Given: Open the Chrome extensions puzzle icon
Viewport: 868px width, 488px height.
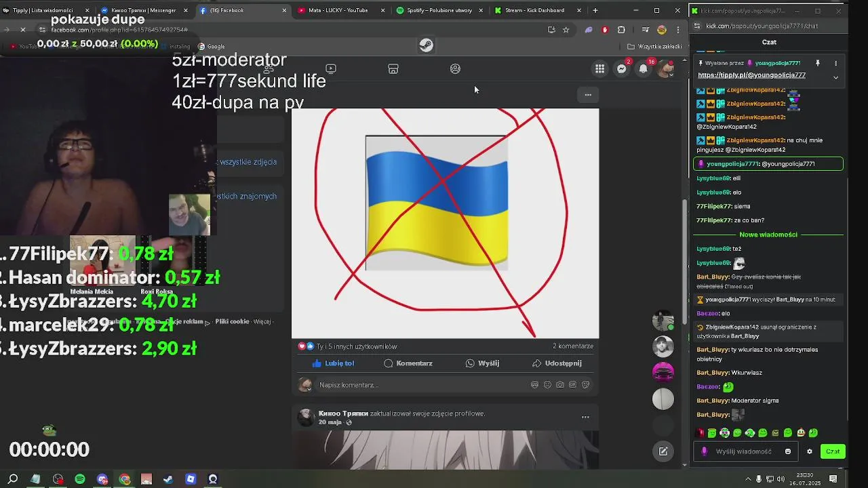Looking at the screenshot, I should 621,30.
